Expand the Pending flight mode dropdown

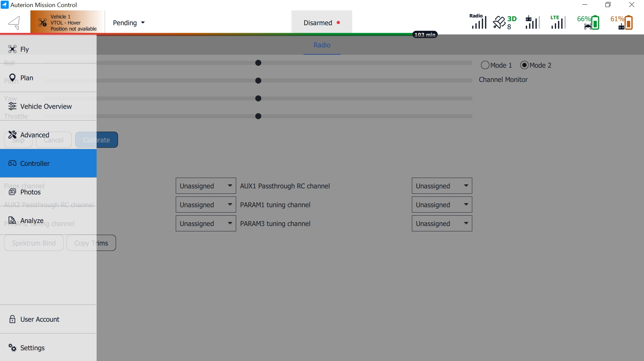pos(129,23)
